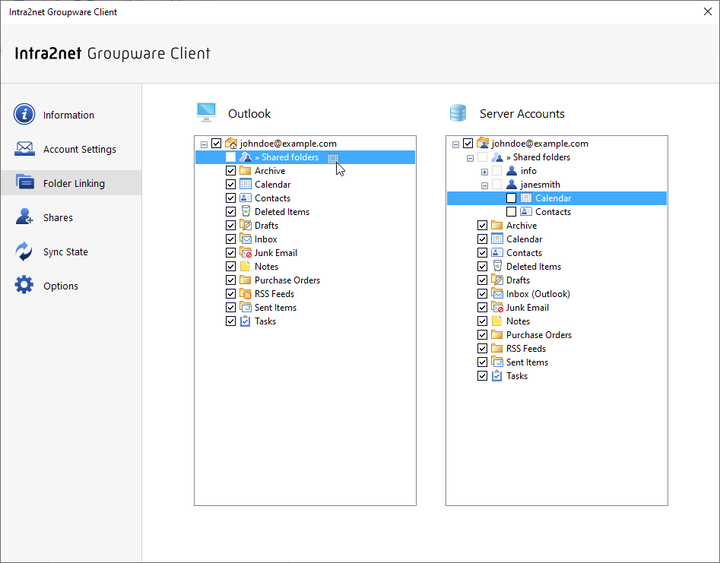Click the linked calendar icon beside Shared folders
This screenshot has width=720, height=563.
pos(333,158)
